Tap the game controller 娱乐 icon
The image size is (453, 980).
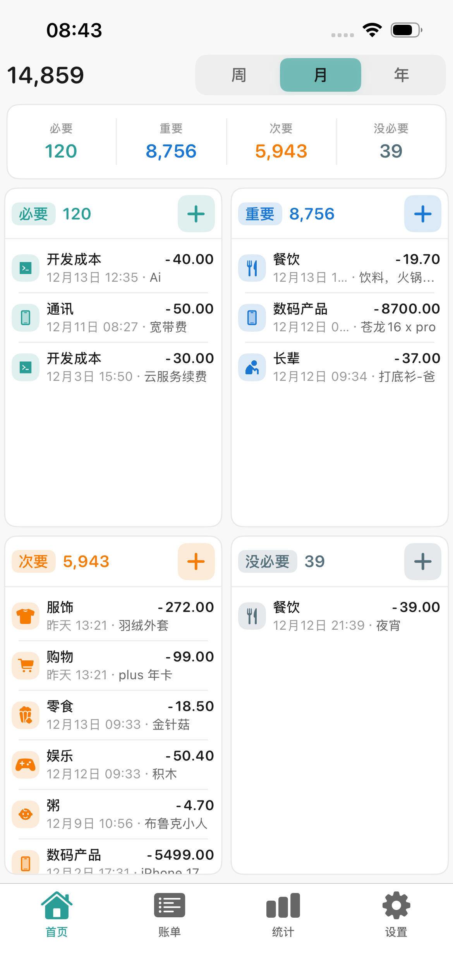pos(26,764)
